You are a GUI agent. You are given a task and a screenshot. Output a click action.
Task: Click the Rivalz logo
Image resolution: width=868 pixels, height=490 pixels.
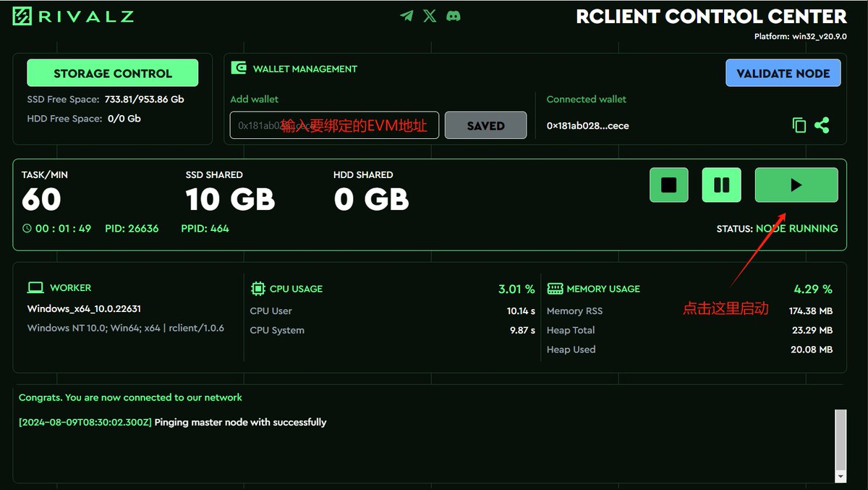73,16
